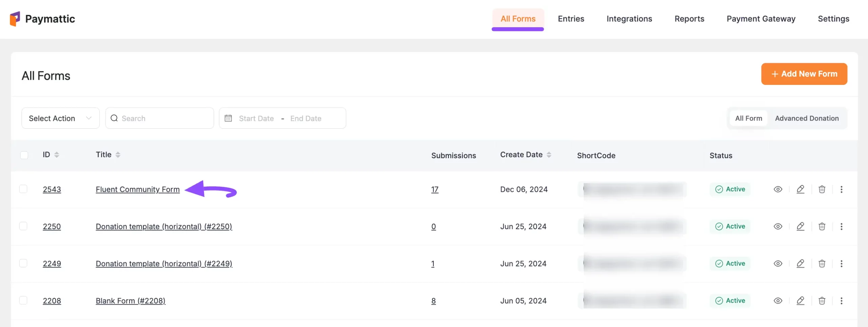Open the three-dot menu for form 2250
Viewport: 868px width, 327px height.
[841, 226]
